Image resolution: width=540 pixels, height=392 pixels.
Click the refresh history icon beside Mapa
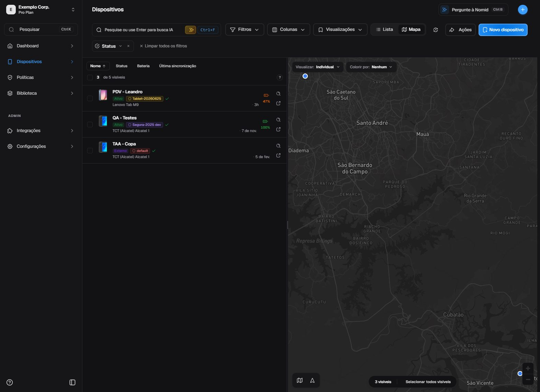pyautogui.click(x=436, y=30)
